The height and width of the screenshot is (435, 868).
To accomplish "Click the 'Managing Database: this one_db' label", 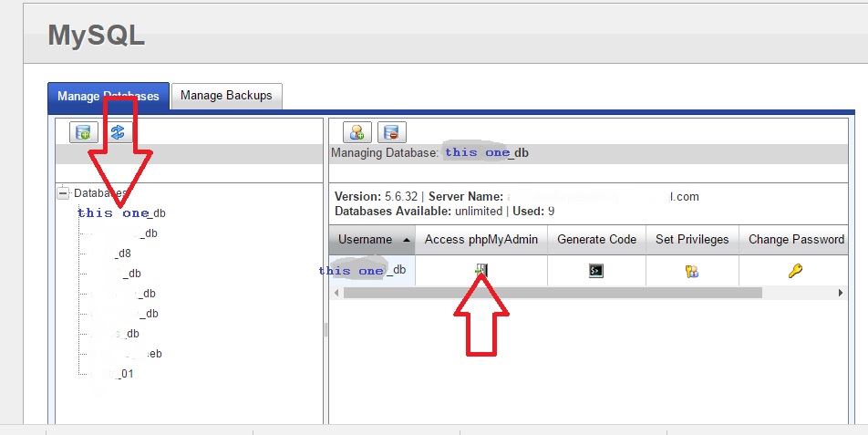I will (x=429, y=152).
